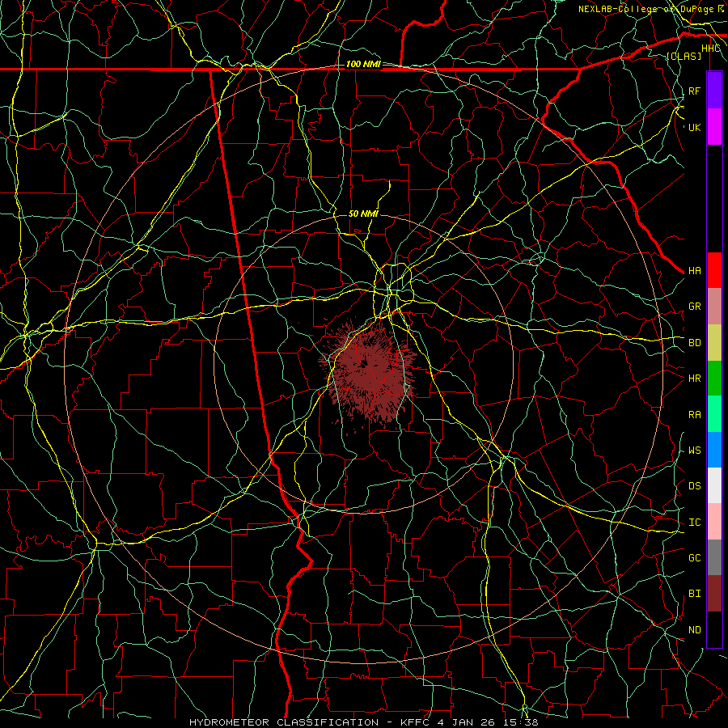The width and height of the screenshot is (728, 728).
Task: Select the BD yellow legend swatch
Action: (x=714, y=343)
